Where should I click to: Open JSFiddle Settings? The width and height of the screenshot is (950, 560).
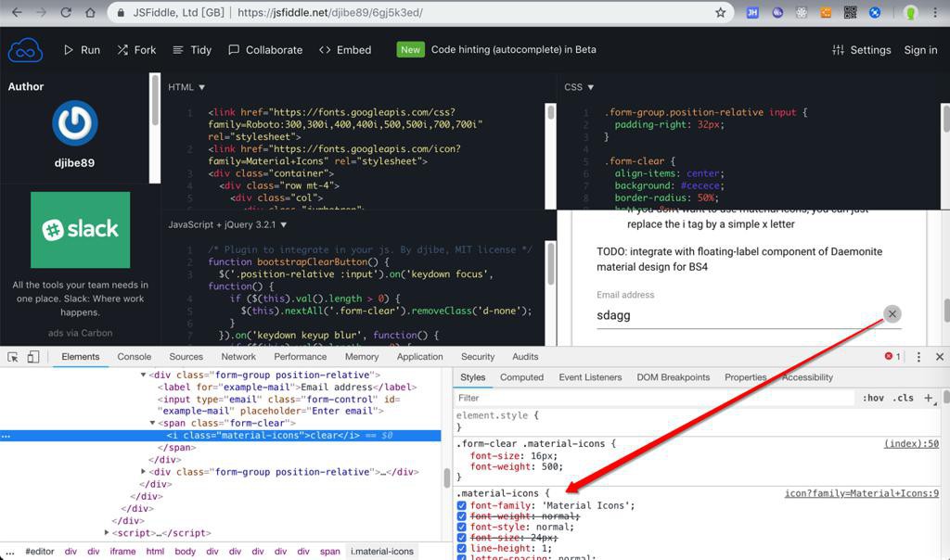(862, 50)
